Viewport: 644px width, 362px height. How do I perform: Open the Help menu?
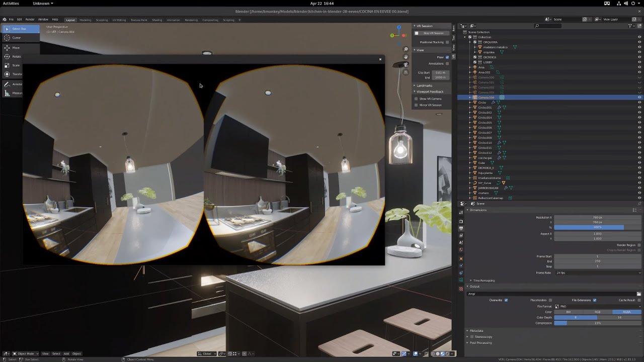(55, 20)
